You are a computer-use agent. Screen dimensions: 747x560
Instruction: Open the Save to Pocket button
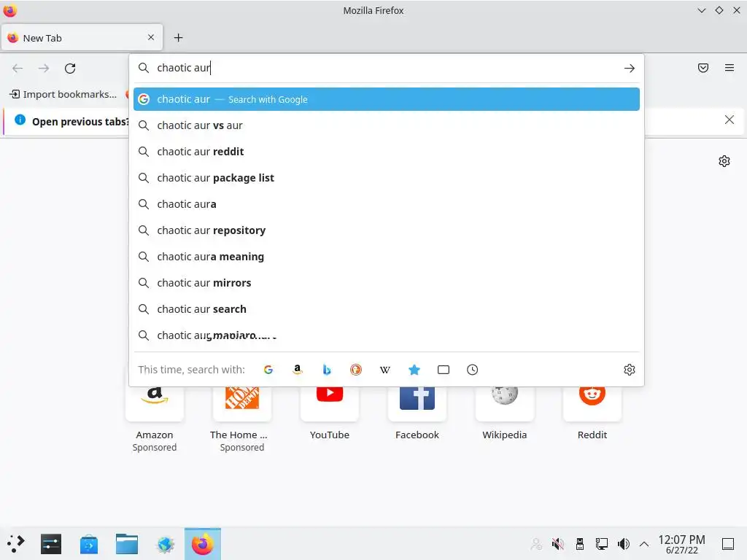pos(703,68)
